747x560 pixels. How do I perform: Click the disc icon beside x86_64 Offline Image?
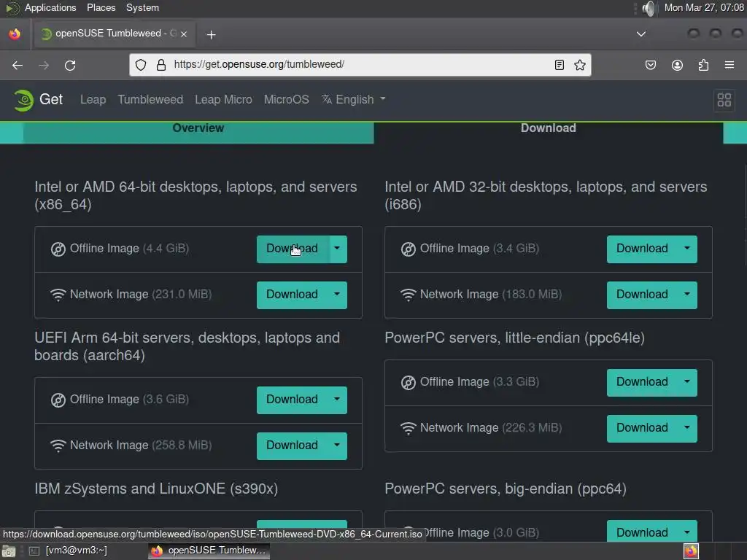[58, 249]
